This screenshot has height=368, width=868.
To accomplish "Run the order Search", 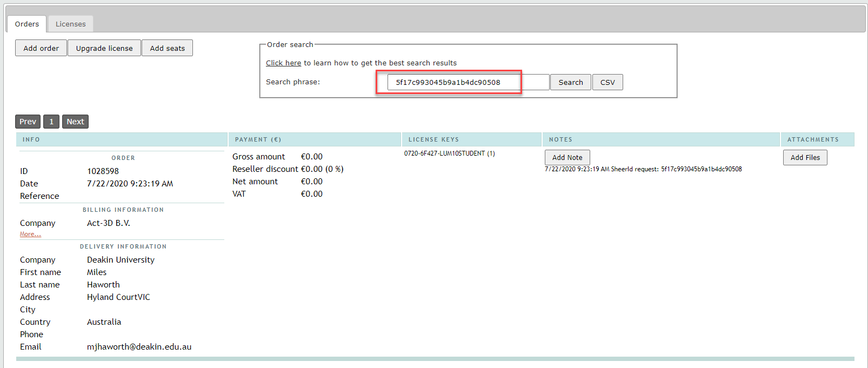I will point(570,82).
